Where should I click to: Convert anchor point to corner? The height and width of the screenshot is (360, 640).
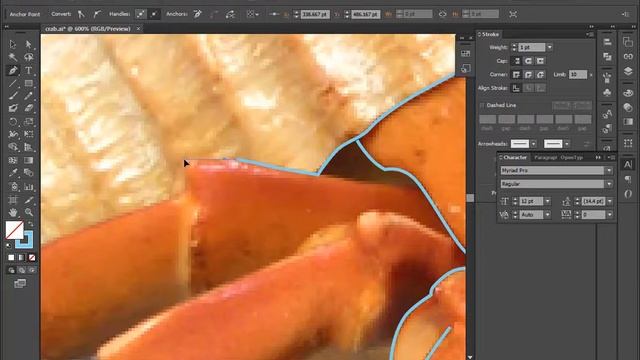point(81,14)
